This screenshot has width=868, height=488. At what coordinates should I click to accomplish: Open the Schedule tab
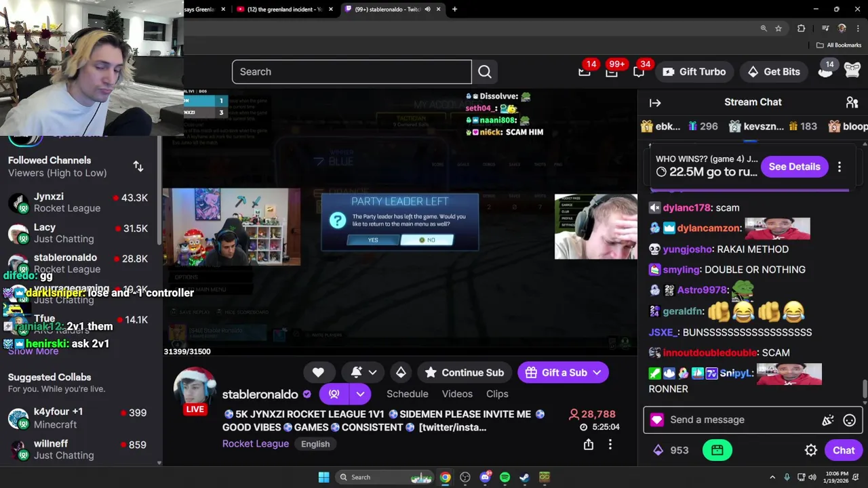(408, 394)
